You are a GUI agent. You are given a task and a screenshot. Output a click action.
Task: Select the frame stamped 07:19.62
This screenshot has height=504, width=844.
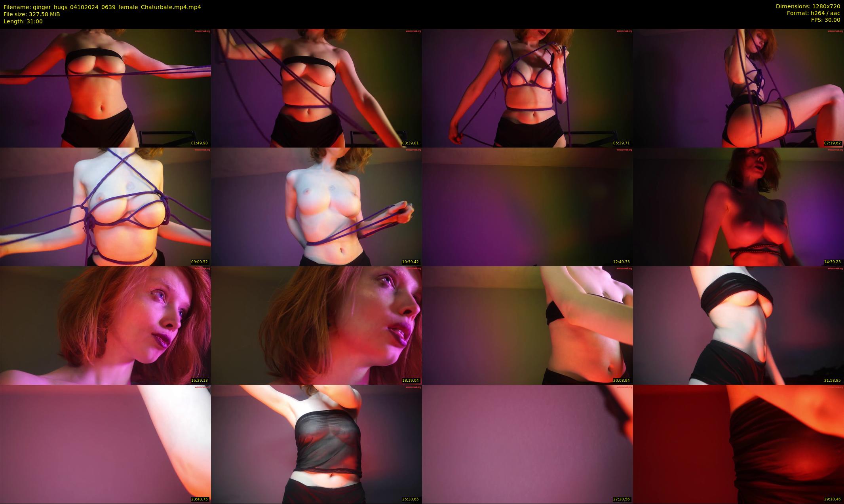[x=738, y=88]
